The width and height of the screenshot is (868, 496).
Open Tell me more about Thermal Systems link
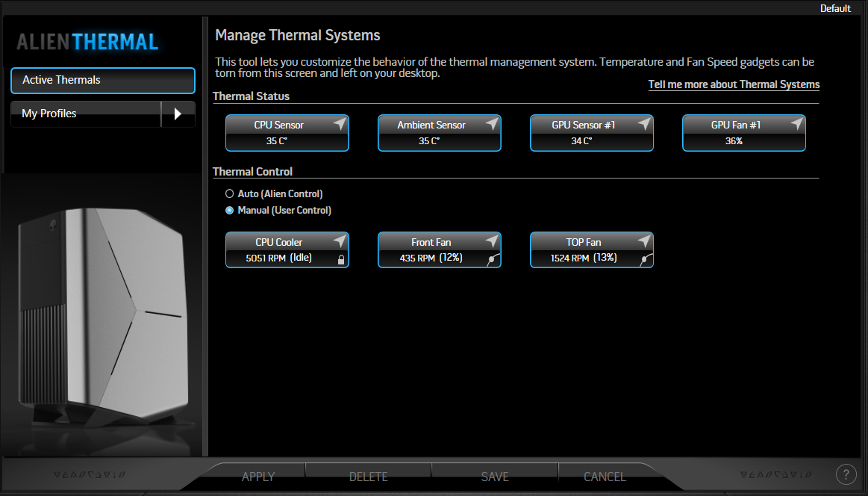pos(734,84)
